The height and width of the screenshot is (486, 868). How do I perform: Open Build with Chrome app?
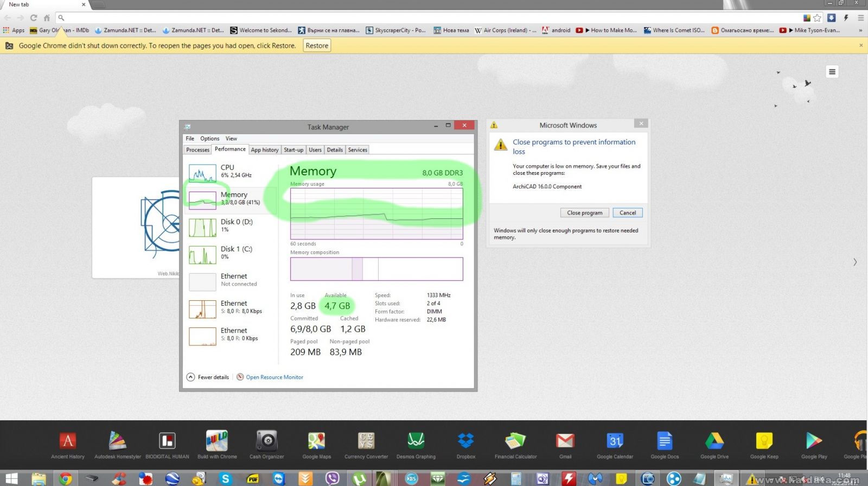pyautogui.click(x=217, y=441)
